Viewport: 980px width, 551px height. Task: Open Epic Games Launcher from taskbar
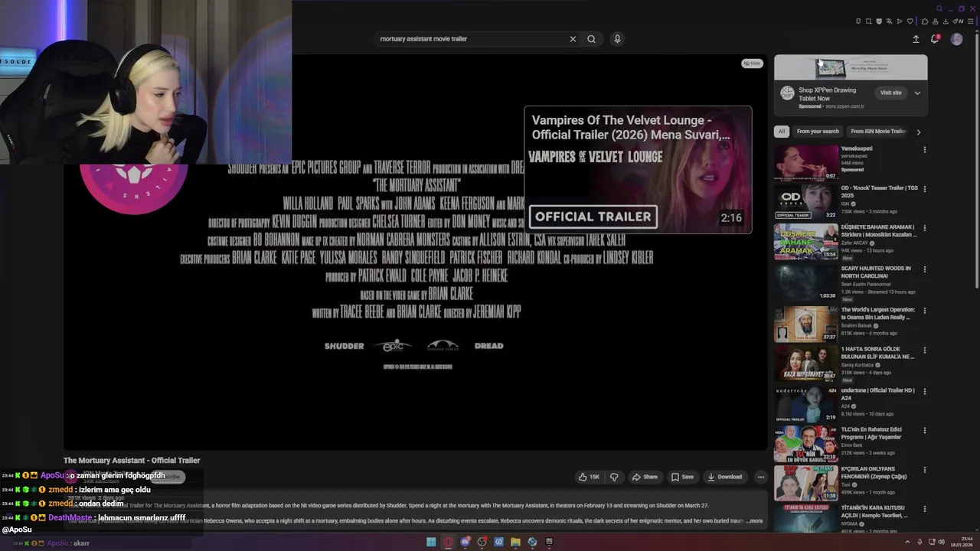click(549, 542)
